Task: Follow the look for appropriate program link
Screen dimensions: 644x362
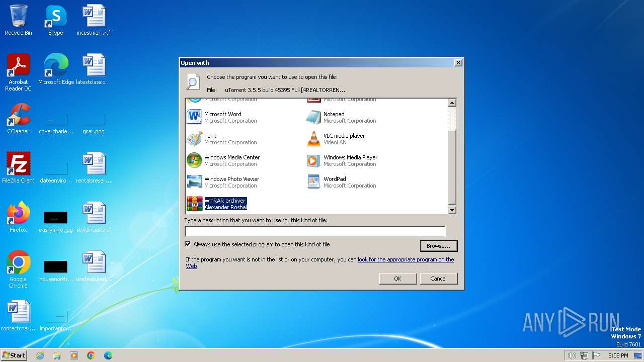Action: tap(406, 260)
